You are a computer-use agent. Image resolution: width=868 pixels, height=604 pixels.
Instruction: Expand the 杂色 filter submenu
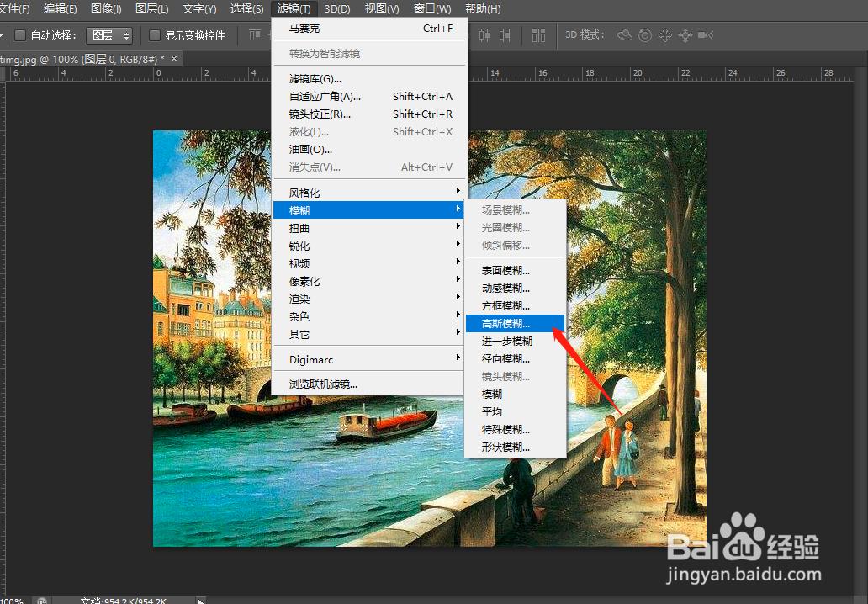[x=369, y=316]
